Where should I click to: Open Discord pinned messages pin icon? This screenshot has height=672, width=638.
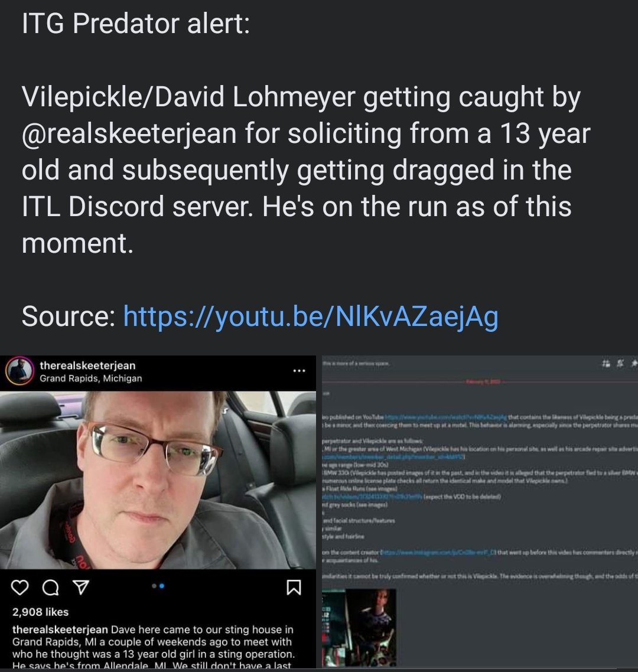pos(634,364)
